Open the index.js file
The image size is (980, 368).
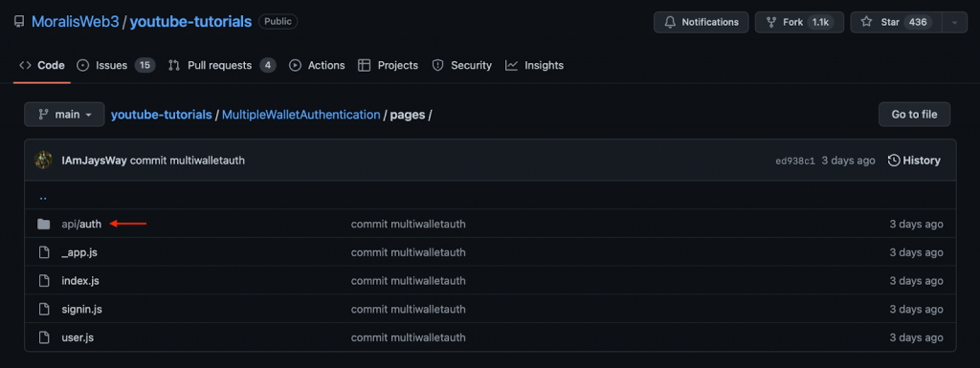pos(80,281)
